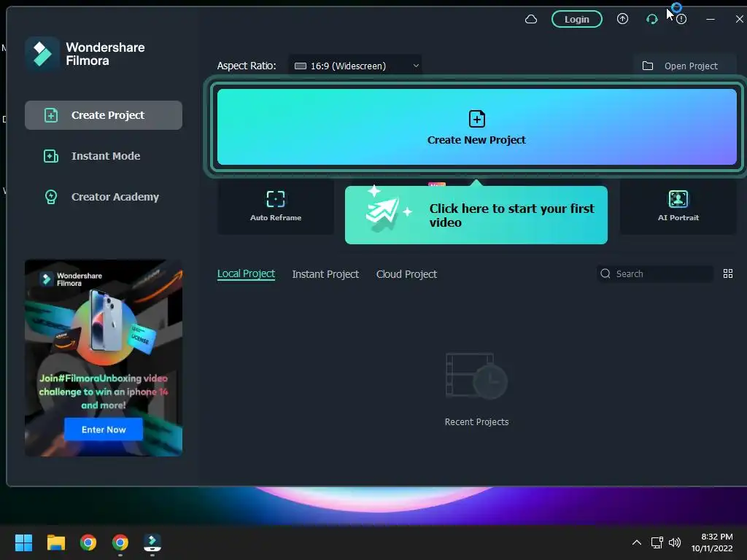Screen dimensions: 747x560
Task: Switch to Local Project tab
Action: coord(246,274)
